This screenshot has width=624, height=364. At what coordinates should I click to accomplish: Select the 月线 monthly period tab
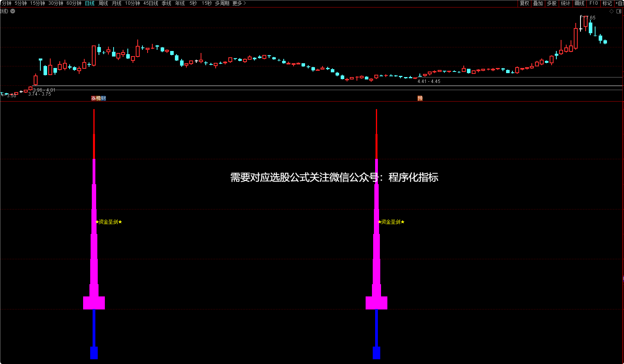pos(117,3)
